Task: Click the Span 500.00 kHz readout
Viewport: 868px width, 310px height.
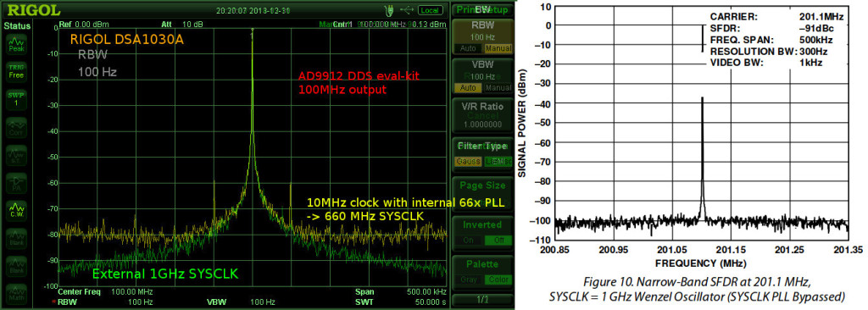Action: (400, 291)
